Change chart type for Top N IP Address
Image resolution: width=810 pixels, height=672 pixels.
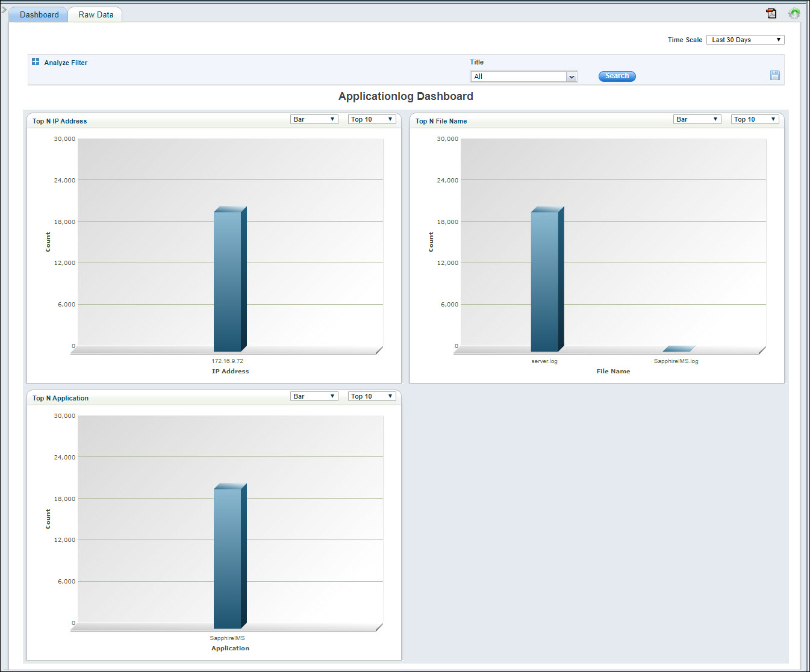coord(314,119)
